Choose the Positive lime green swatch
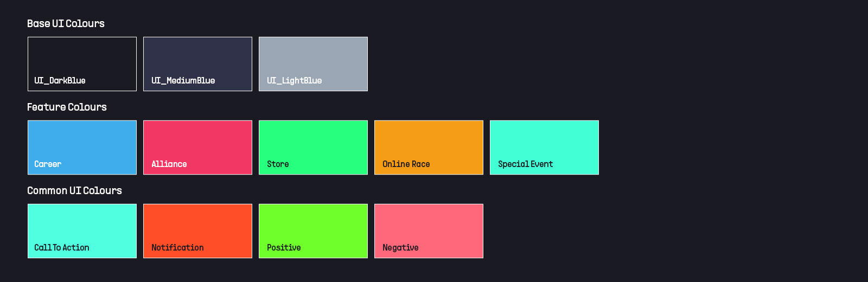 pyautogui.click(x=313, y=231)
